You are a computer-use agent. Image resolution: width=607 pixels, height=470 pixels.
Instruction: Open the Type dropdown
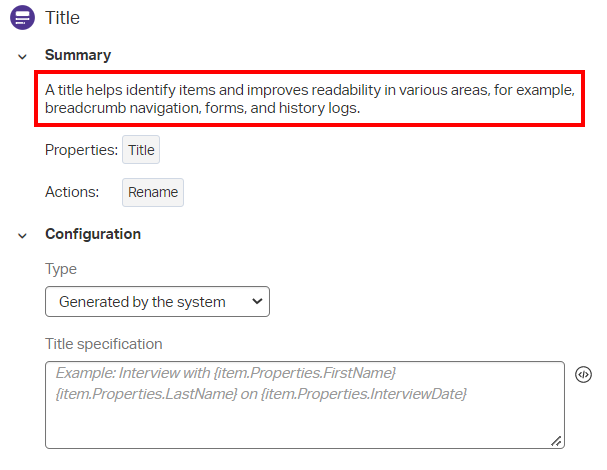157,301
